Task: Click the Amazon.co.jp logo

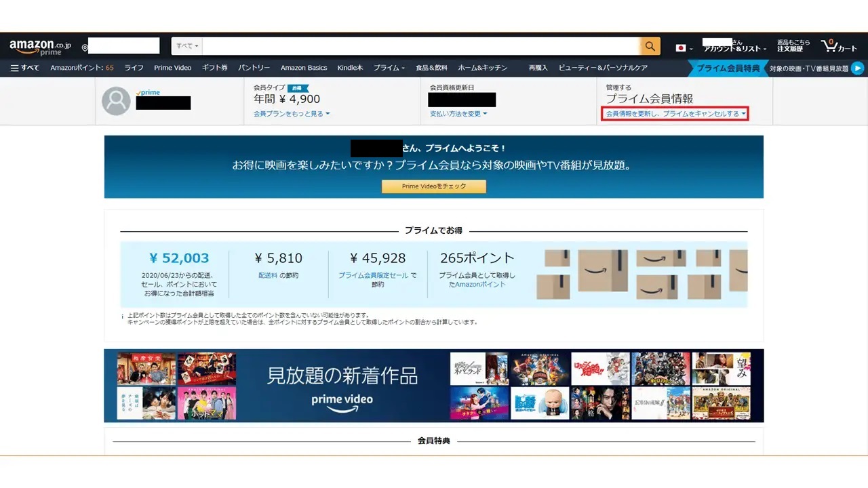Action: point(37,45)
